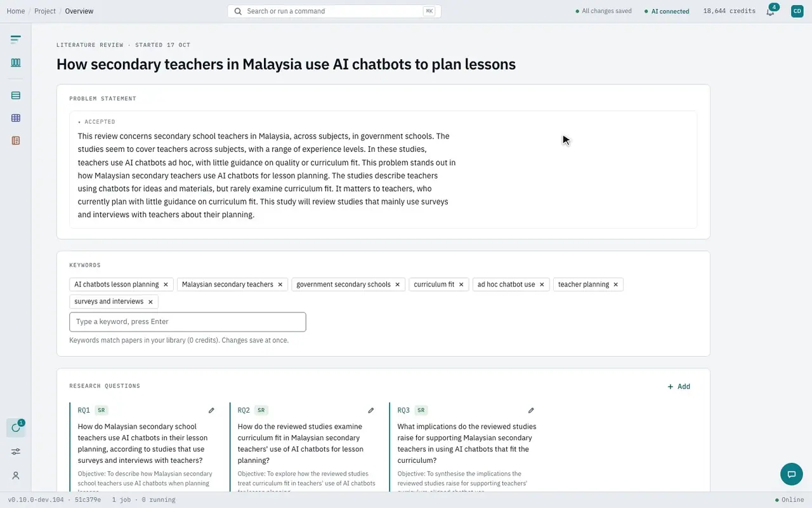Remove the 'government secondary schools' keyword
This screenshot has width=812, height=508.
397,284
